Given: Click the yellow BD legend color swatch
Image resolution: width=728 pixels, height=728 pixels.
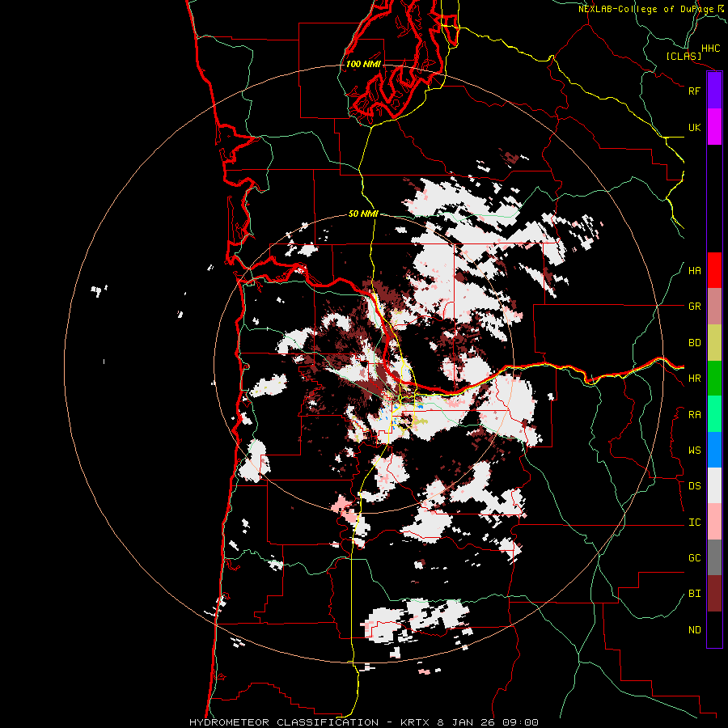Looking at the screenshot, I should pos(714,343).
